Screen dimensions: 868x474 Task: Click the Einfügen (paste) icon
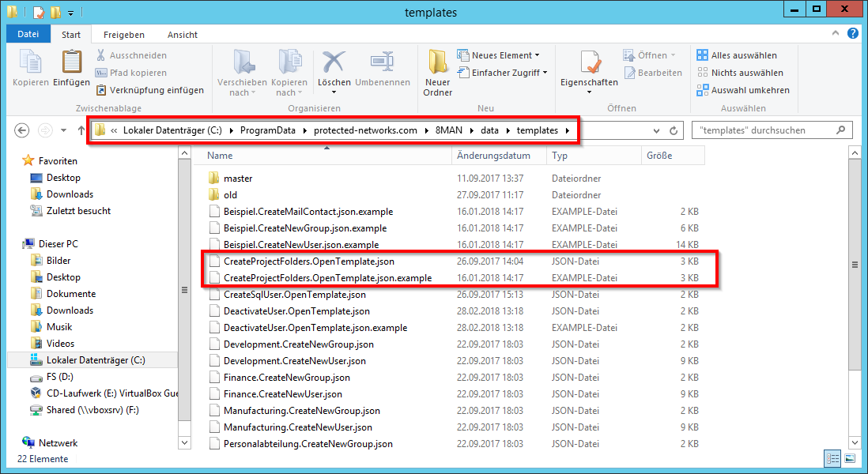tap(71, 62)
